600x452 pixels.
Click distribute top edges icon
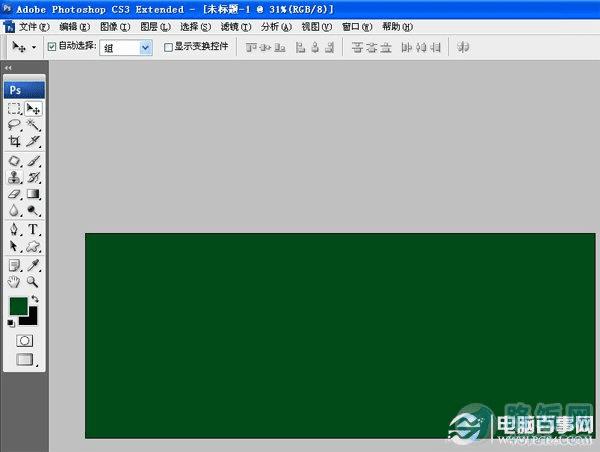point(357,47)
